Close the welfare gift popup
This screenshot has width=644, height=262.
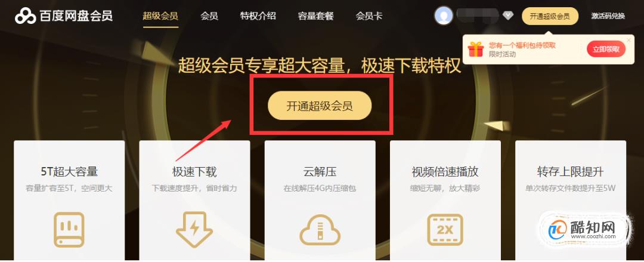click(x=628, y=40)
